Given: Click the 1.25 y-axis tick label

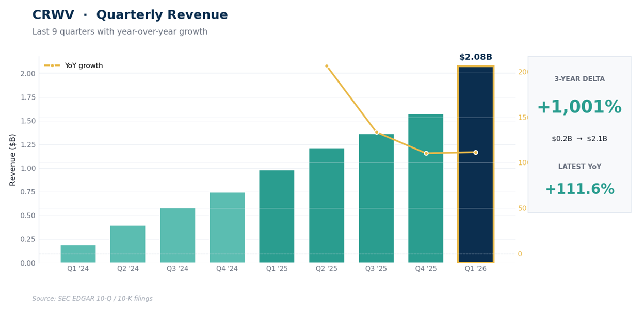Looking at the screenshot, I should [x=28, y=144].
